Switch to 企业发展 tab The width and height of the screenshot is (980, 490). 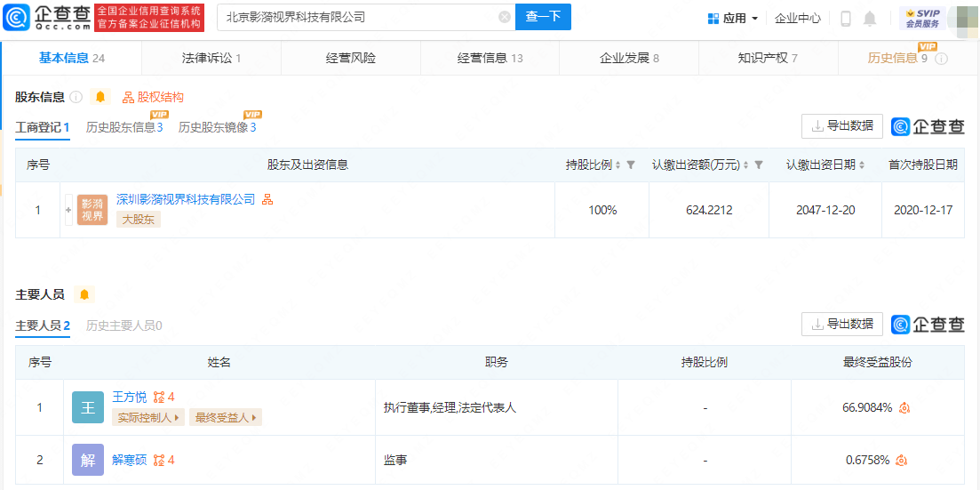coord(629,58)
